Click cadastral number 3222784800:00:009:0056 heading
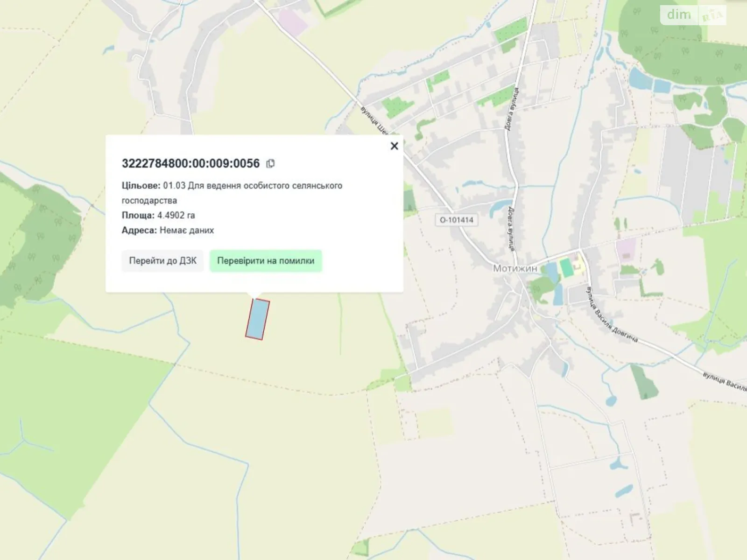The height and width of the screenshot is (560, 747). click(x=190, y=163)
